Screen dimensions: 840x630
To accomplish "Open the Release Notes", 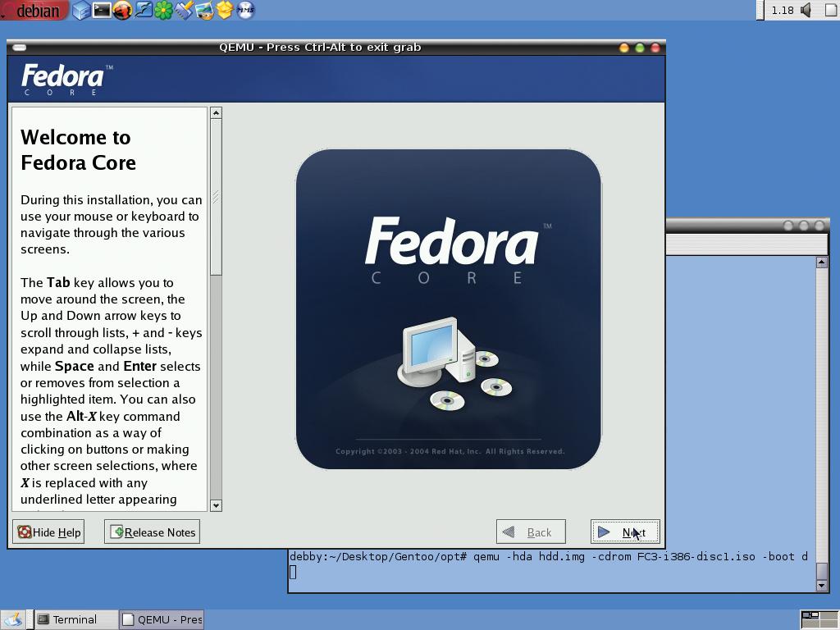I will point(152,532).
